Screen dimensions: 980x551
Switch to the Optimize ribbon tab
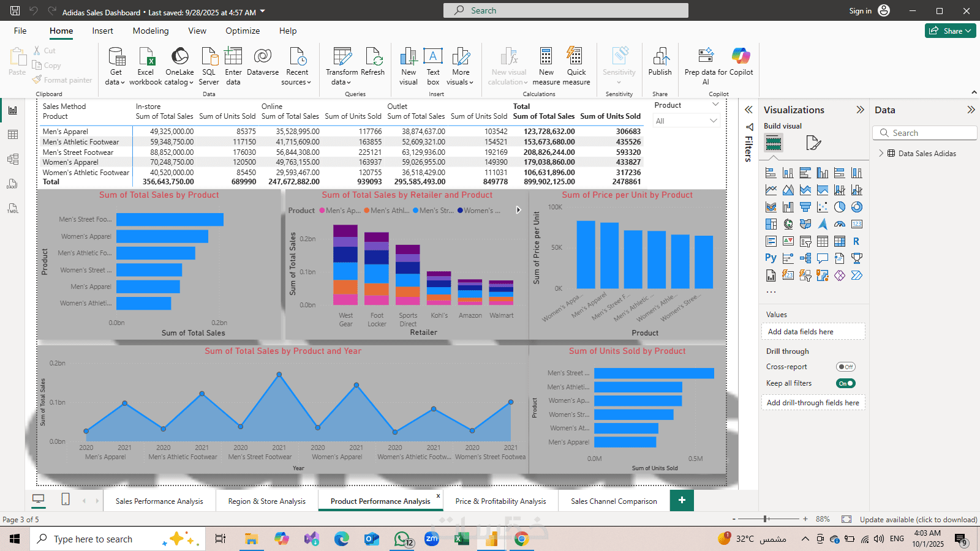click(243, 31)
